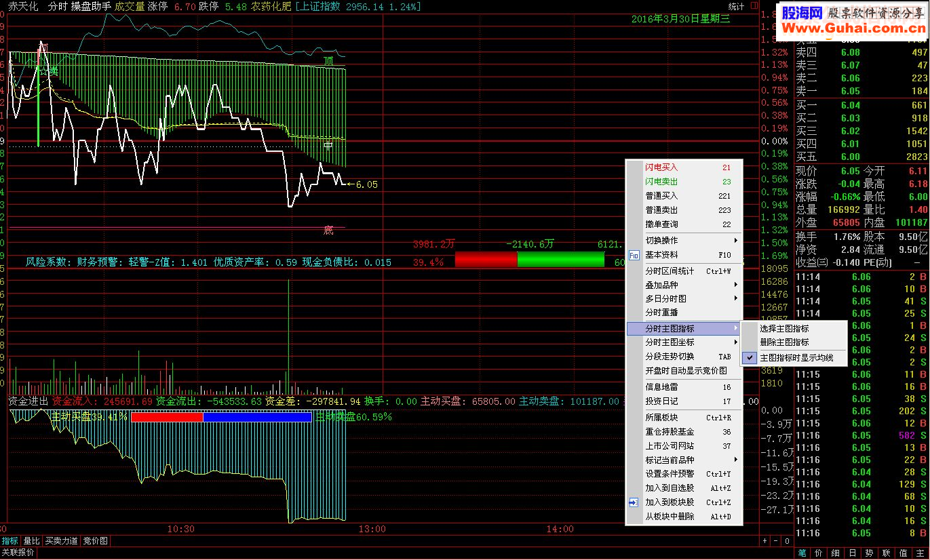Switch to the 量比 tab at bottom left
This screenshot has width=930, height=560.
(32, 541)
